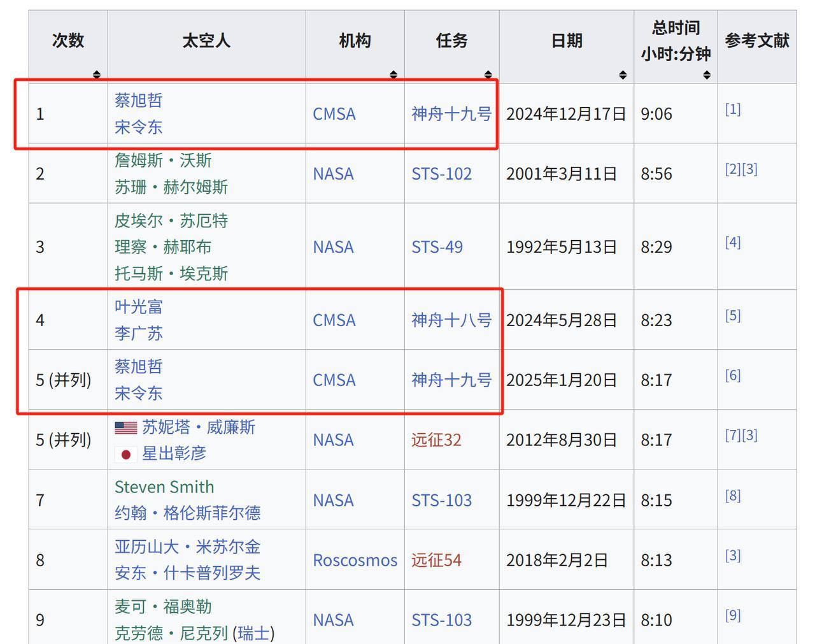Viewport: 815px width, 644px height.
Task: Click the Japan flag icon
Action: coord(126,454)
